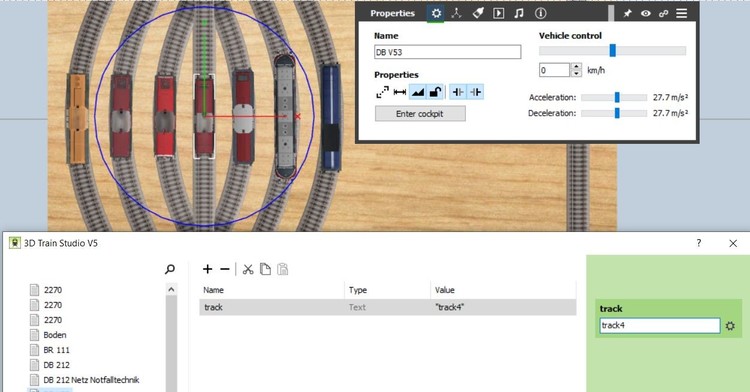This screenshot has width=750, height=392.
Task: Click the search magnifier icon
Action: pos(169,270)
